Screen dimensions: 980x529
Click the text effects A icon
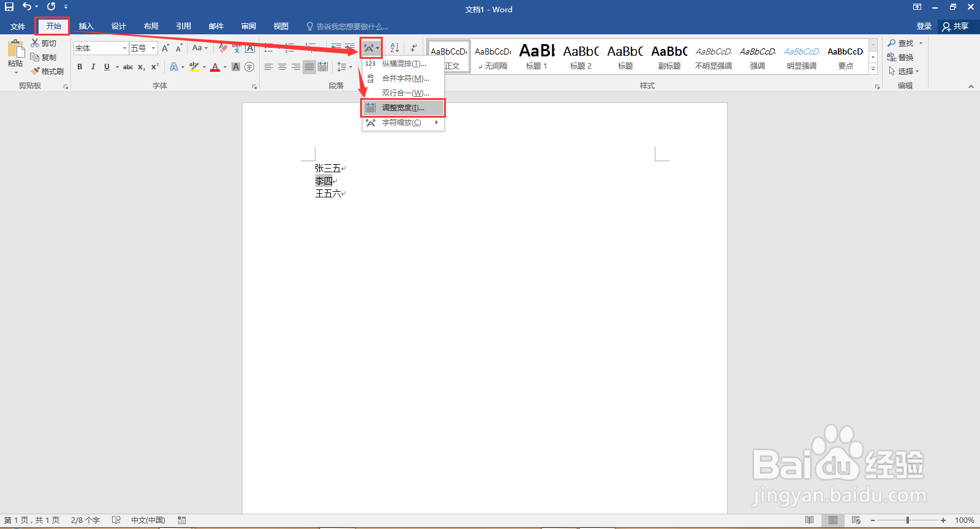pyautogui.click(x=174, y=67)
